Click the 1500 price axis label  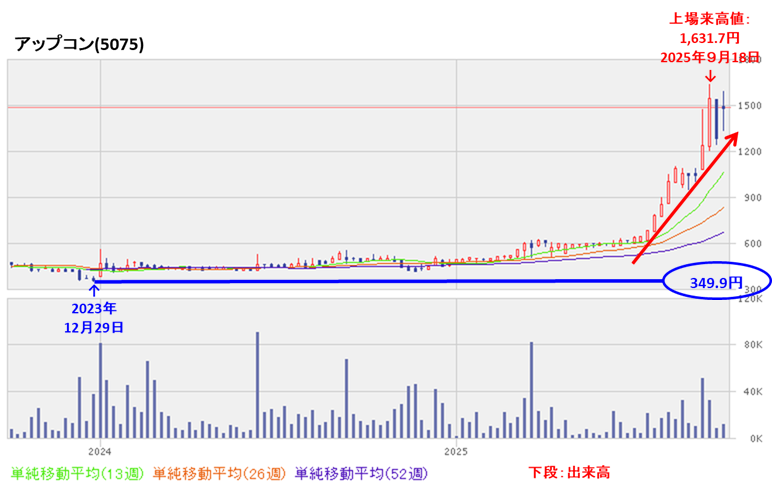[x=750, y=106]
